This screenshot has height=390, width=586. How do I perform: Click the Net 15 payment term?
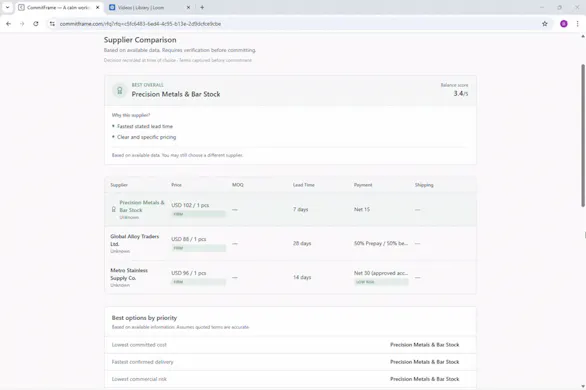pos(362,209)
